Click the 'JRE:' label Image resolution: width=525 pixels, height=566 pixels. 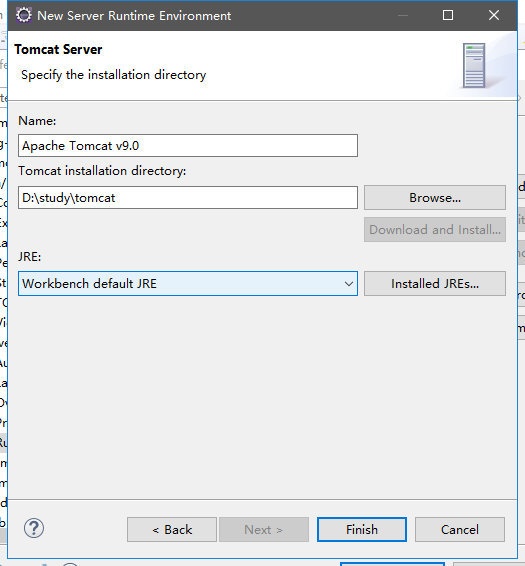pyautogui.click(x=30, y=257)
